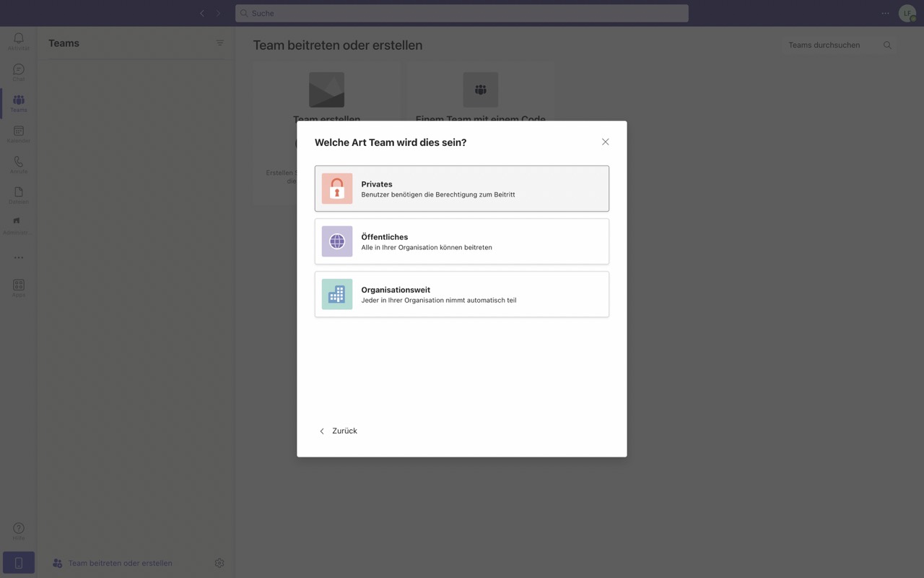Select the Privates team type

point(461,189)
